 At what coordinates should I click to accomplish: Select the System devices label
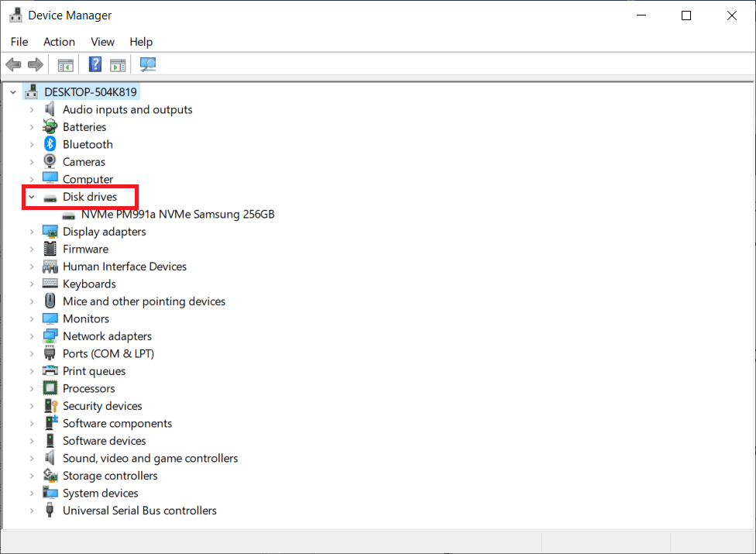pyautogui.click(x=100, y=493)
